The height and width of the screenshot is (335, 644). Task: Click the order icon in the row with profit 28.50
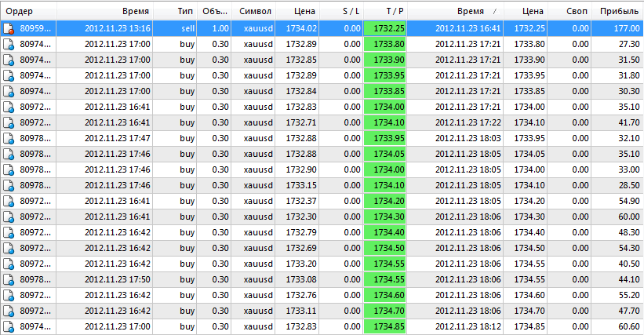pyautogui.click(x=9, y=186)
